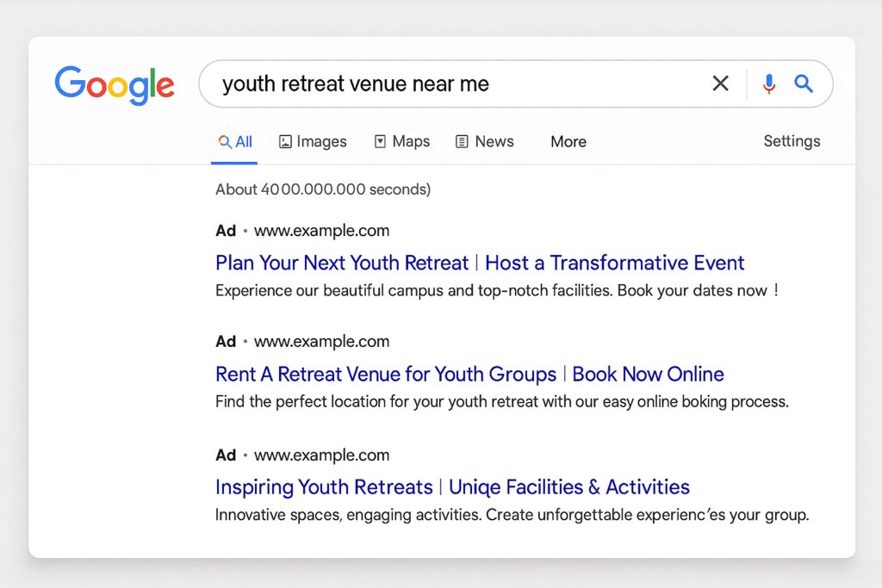Open the Maps tab
Image resolution: width=882 pixels, height=588 pixels.
(402, 142)
